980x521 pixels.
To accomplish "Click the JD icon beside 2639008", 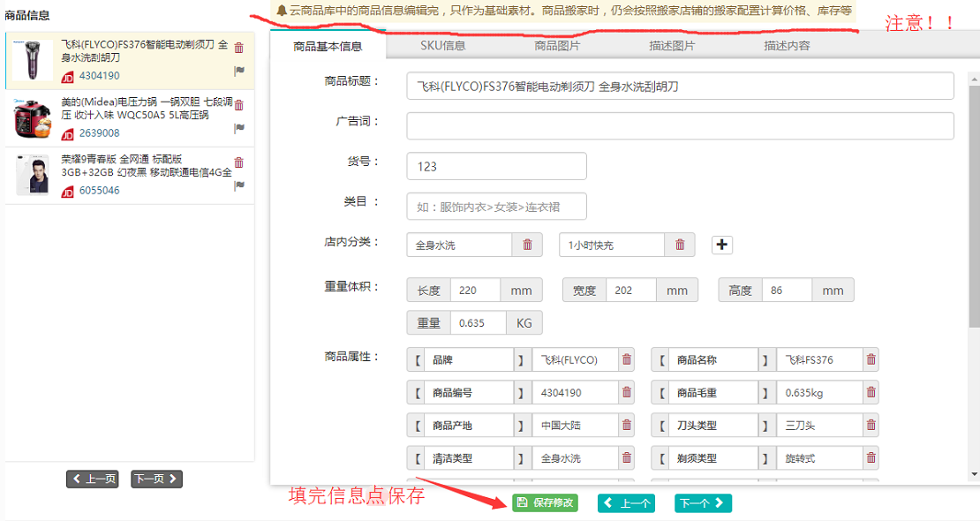I will (67, 134).
